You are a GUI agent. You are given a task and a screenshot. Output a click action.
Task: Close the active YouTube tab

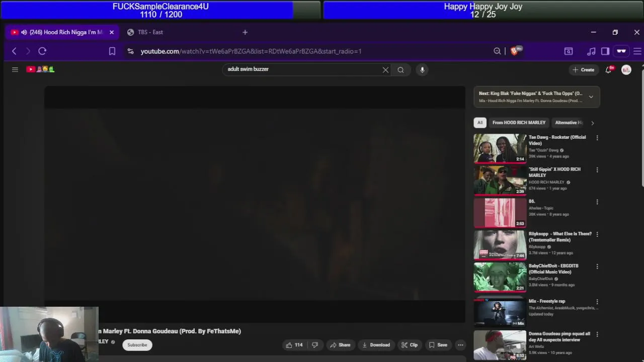tap(112, 32)
